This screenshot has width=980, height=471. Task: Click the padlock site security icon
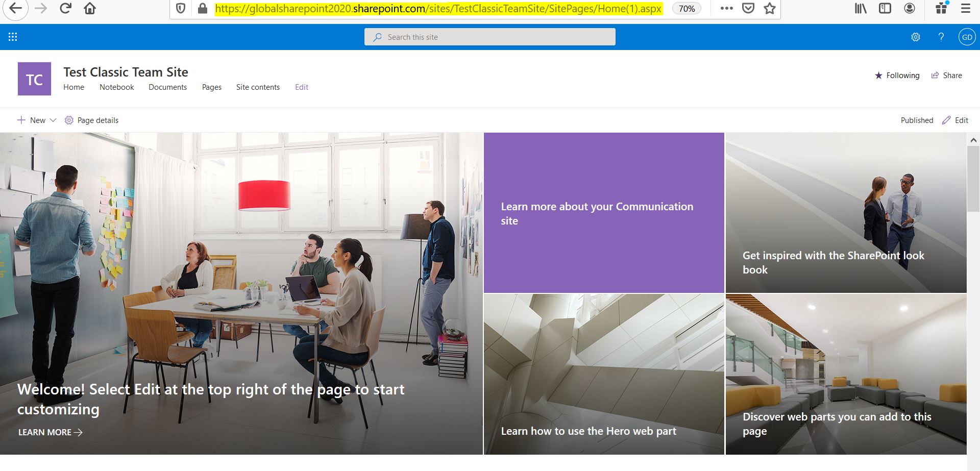[203, 9]
